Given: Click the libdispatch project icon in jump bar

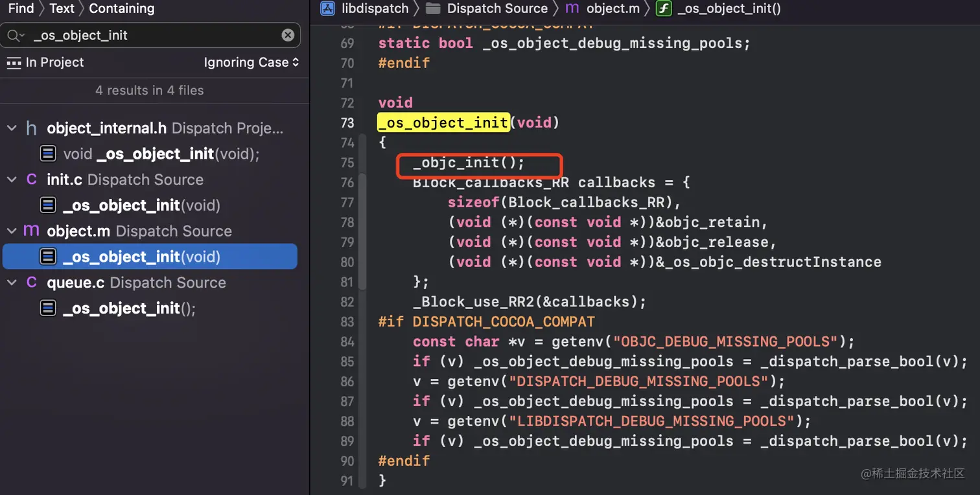Looking at the screenshot, I should pos(328,8).
